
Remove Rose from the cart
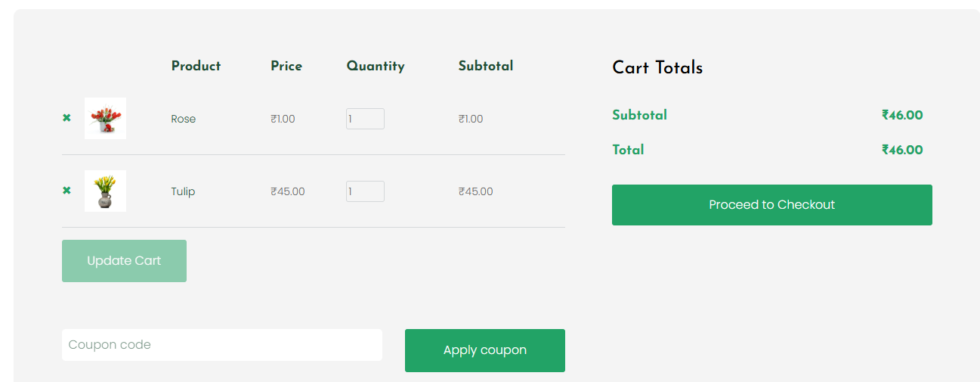[x=66, y=118]
